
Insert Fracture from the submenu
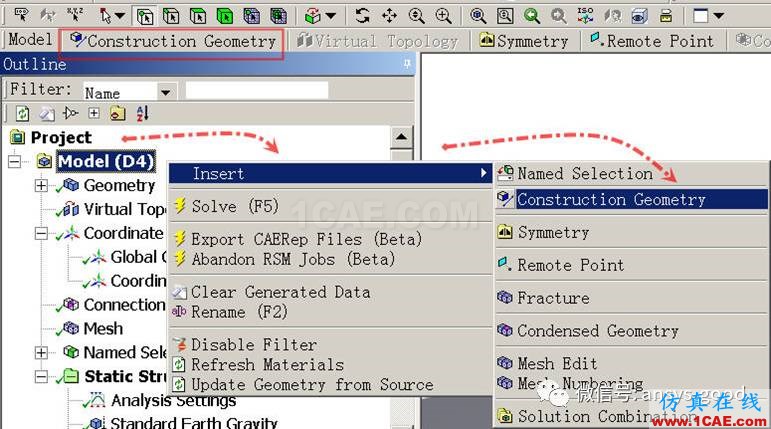(x=631, y=298)
